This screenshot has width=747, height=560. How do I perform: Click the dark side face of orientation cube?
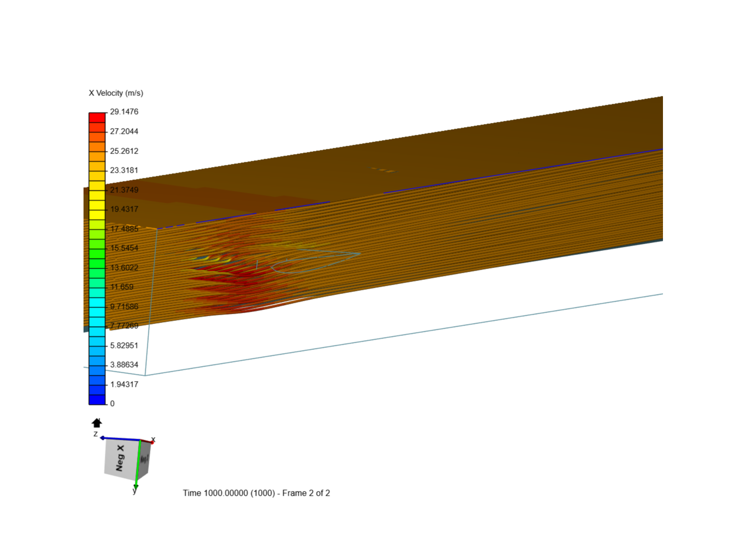(x=144, y=459)
